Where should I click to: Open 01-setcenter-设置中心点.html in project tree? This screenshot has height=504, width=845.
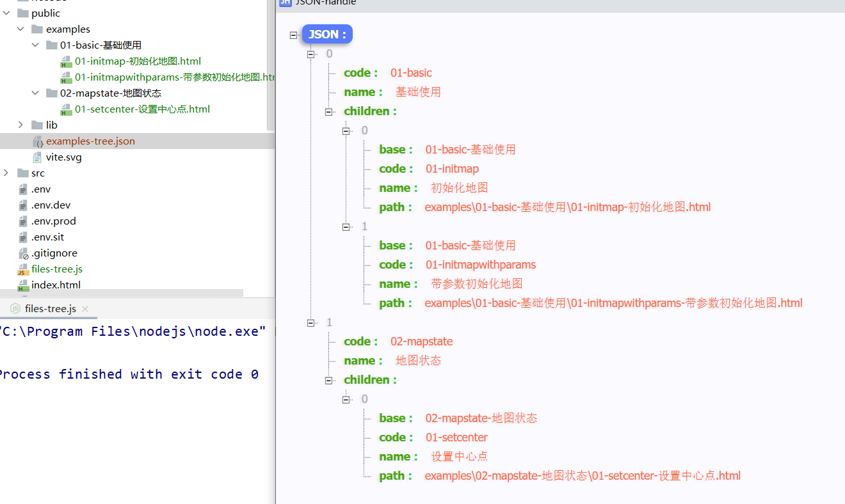click(142, 109)
